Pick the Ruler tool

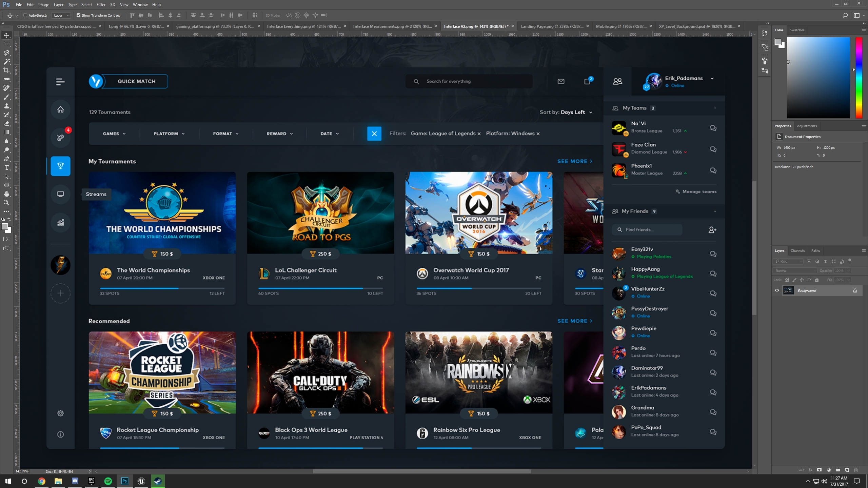[6, 79]
